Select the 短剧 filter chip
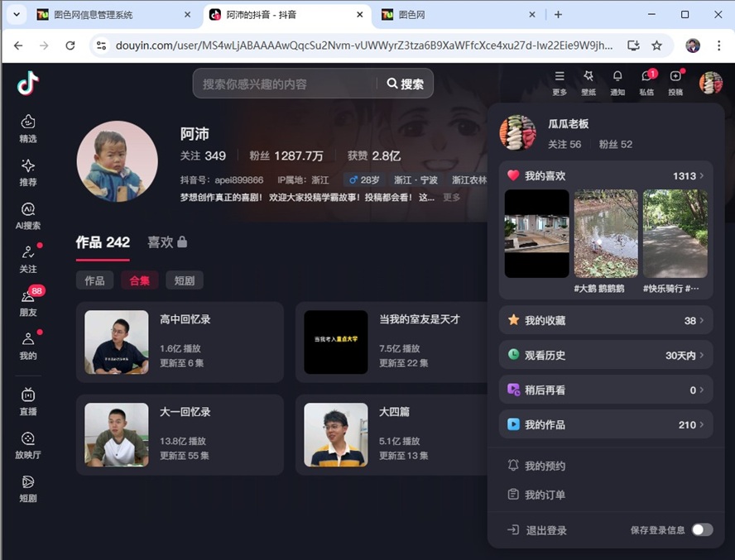The width and height of the screenshot is (735, 560). [184, 280]
